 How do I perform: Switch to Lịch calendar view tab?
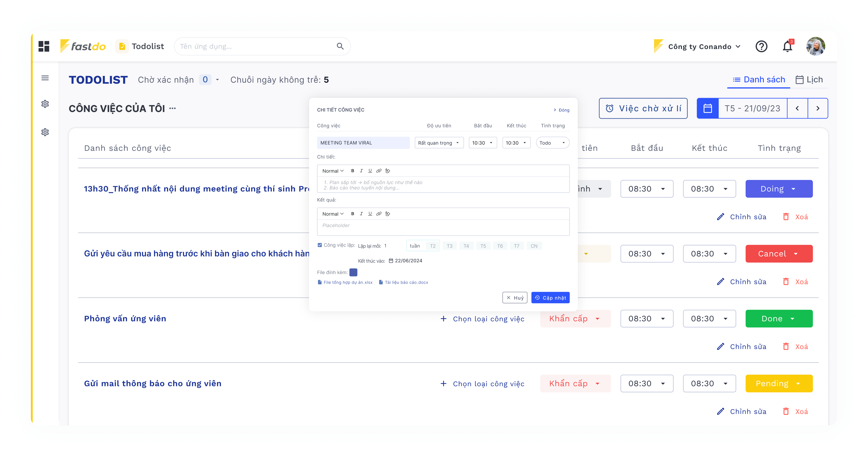(x=809, y=79)
